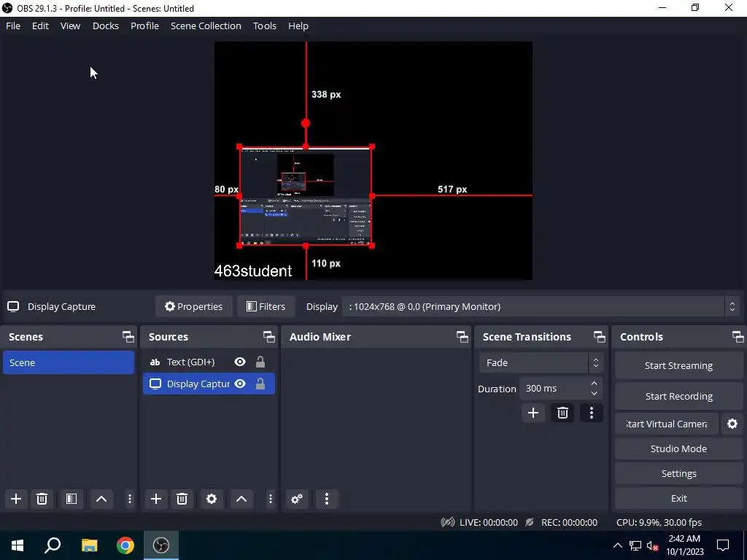Open scene filters icon in Scenes dock
Screen dimensions: 747x560
pyautogui.click(x=71, y=499)
